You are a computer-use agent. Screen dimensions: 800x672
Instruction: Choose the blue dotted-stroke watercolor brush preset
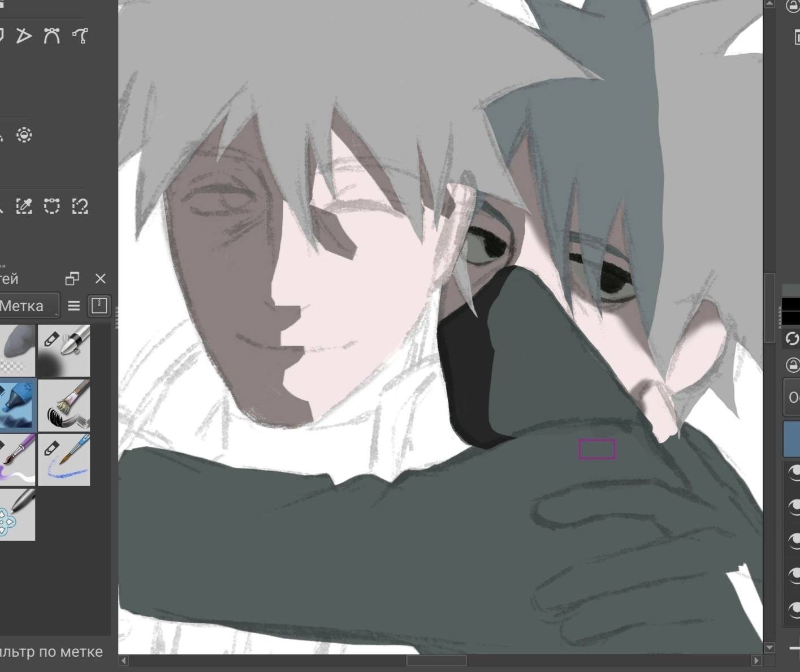[64, 459]
